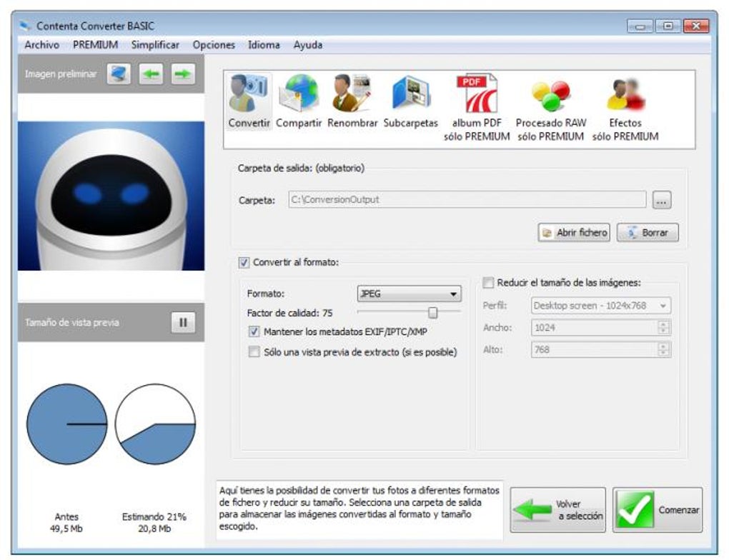
Task: Click the Alto 768 field
Action: point(595,349)
